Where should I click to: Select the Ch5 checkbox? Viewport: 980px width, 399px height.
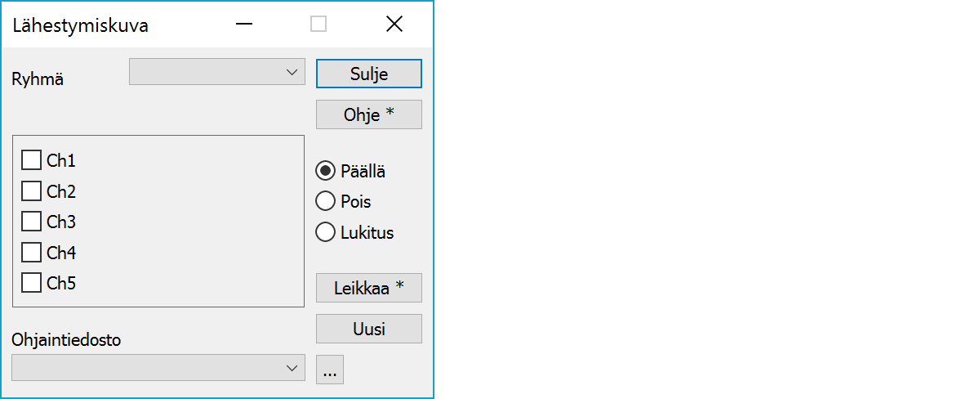(x=31, y=283)
